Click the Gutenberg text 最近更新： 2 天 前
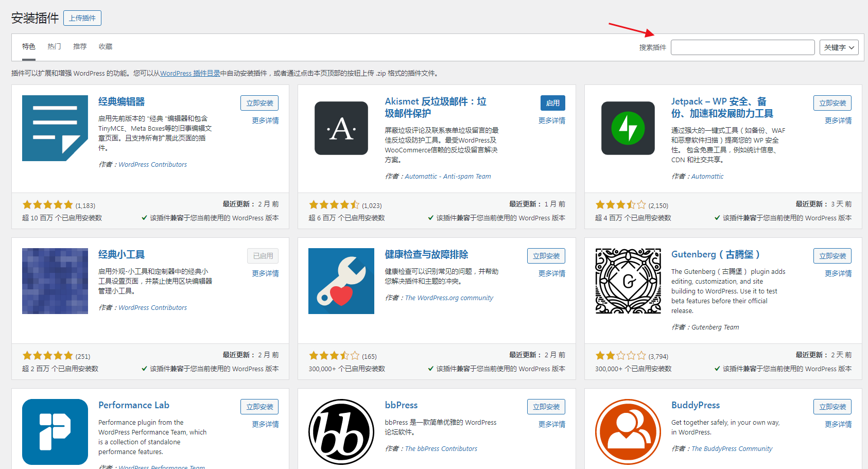The height and width of the screenshot is (469, 868). 824,355
